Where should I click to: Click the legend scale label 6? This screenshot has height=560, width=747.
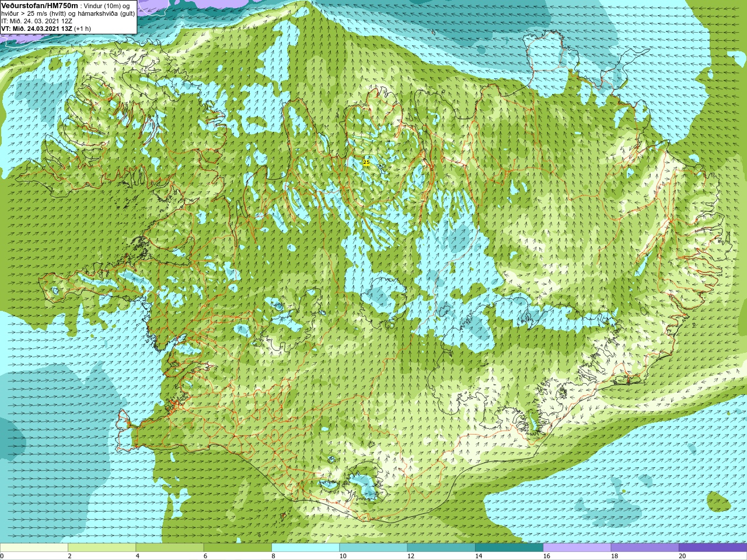click(x=205, y=556)
